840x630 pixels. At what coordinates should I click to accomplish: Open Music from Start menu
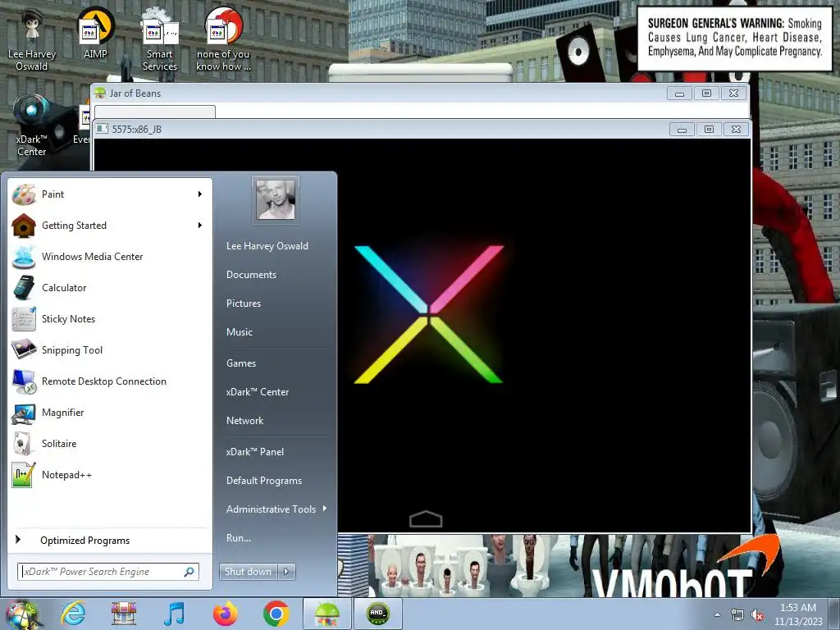click(x=240, y=332)
